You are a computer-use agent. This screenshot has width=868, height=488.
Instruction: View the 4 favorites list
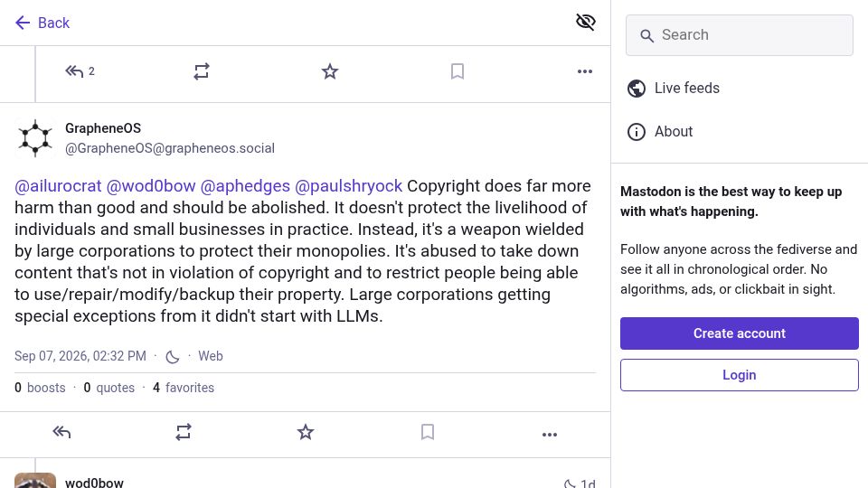coord(184,388)
